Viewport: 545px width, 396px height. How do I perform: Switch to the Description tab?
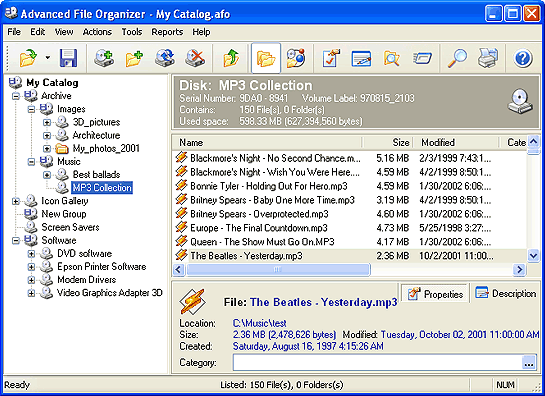click(x=505, y=293)
